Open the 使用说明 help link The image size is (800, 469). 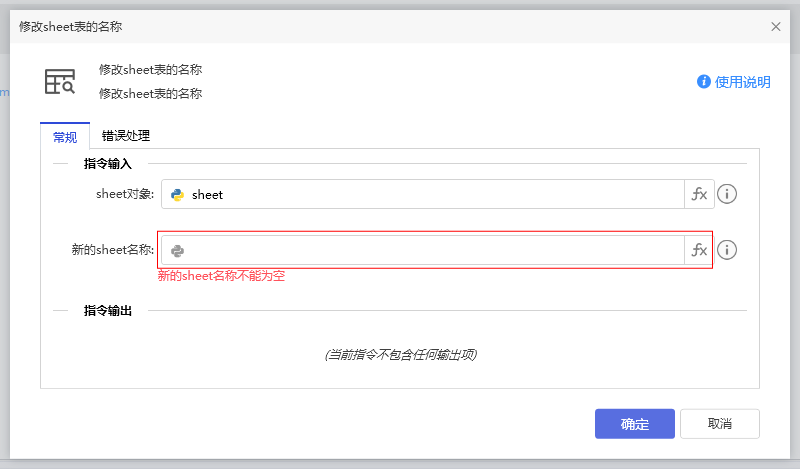click(x=743, y=82)
